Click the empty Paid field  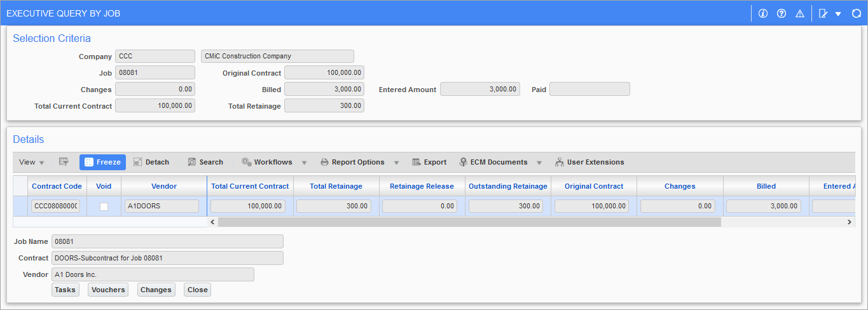click(589, 90)
